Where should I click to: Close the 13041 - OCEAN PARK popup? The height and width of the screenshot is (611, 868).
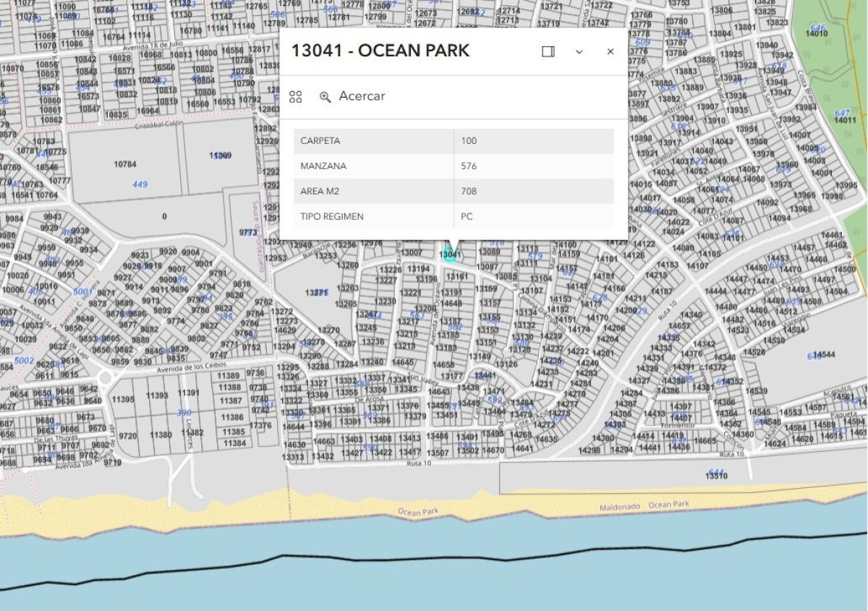(610, 51)
